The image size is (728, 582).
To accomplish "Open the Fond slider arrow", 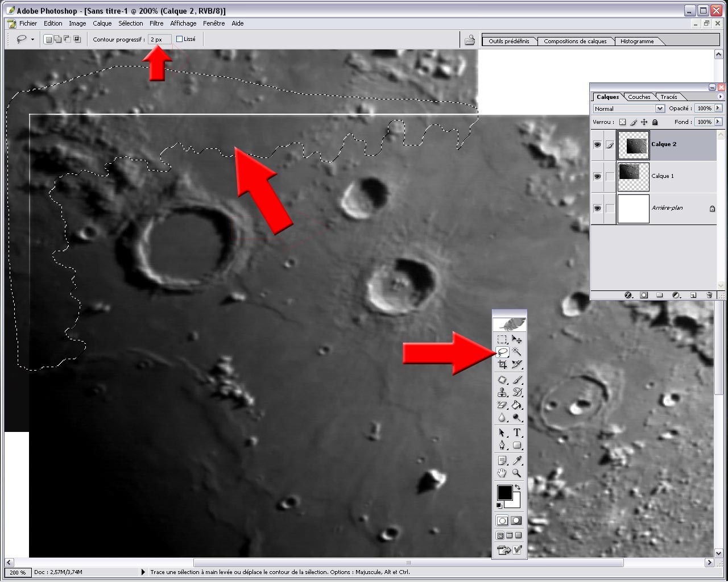I will point(718,122).
